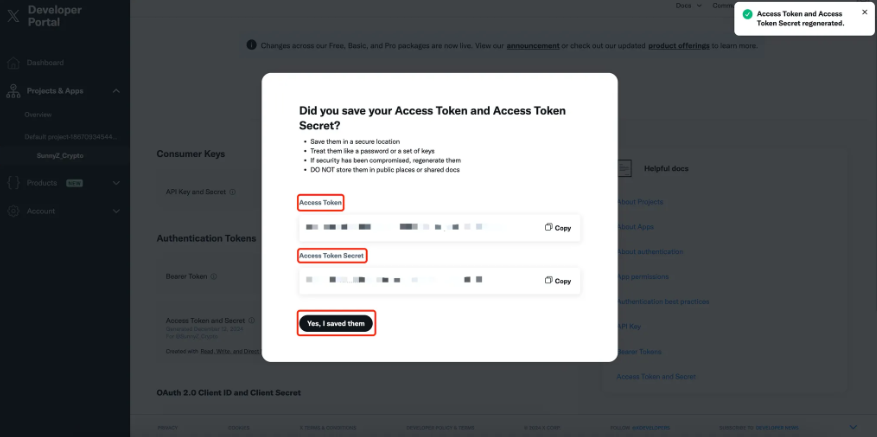Click the X logo in Developer Portal header
This screenshot has width=877, height=437.
13,15
